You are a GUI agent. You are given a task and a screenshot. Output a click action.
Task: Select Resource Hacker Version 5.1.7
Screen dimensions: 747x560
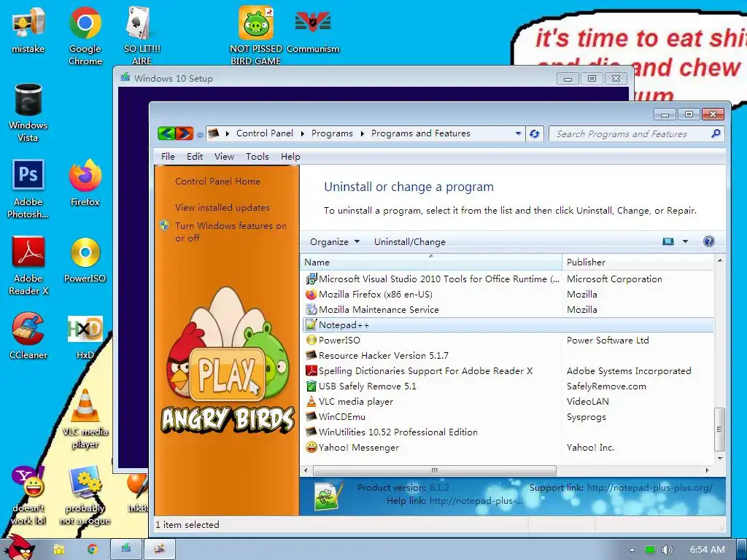coord(508,355)
